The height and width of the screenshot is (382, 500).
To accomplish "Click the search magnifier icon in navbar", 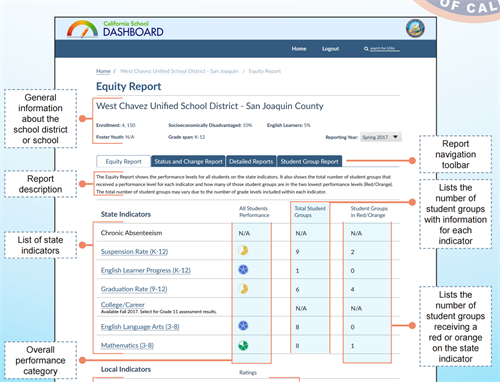I will pyautogui.click(x=366, y=49).
